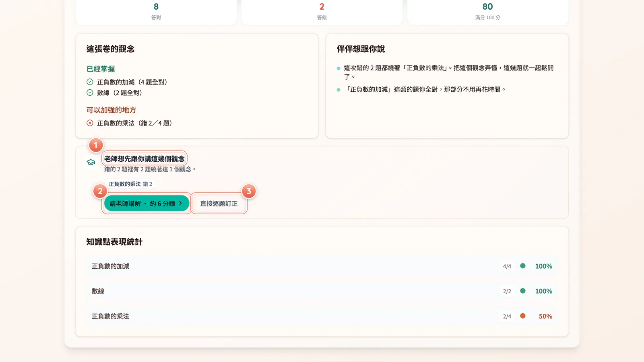Click 直接逐題訂正 button
Image resolution: width=644 pixels, height=362 pixels.
pos(219,204)
